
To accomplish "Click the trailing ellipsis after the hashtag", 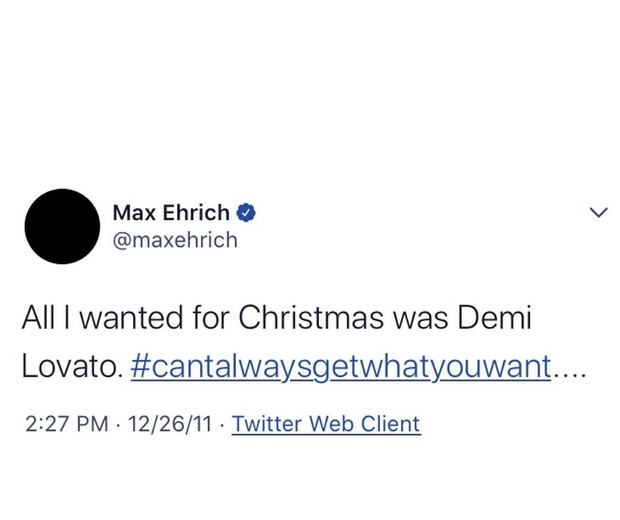I will [568, 370].
